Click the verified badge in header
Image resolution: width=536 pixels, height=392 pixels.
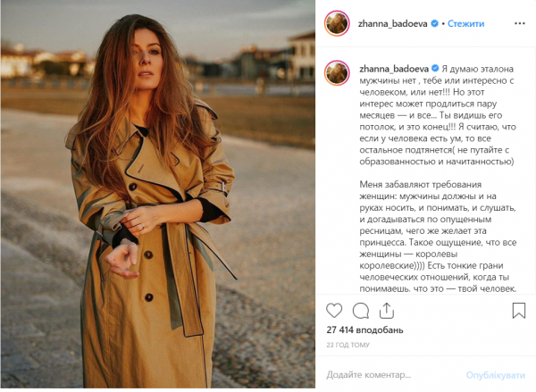point(434,23)
